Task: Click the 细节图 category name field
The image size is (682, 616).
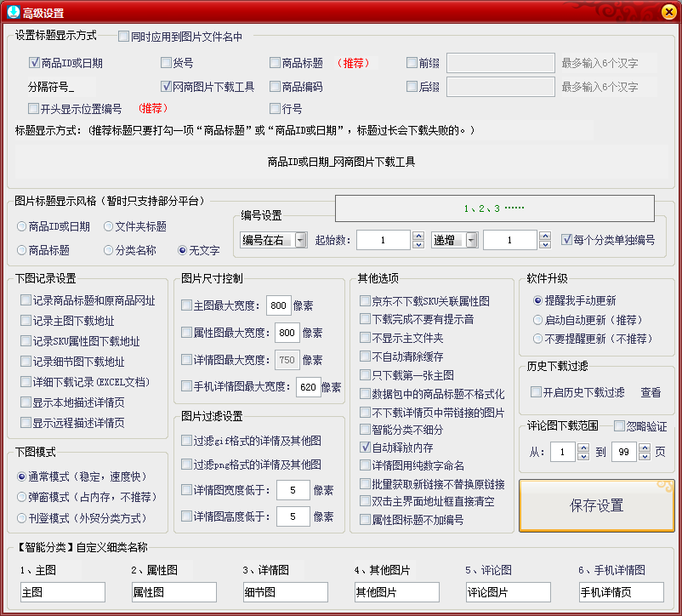Action: pyautogui.click(x=286, y=592)
